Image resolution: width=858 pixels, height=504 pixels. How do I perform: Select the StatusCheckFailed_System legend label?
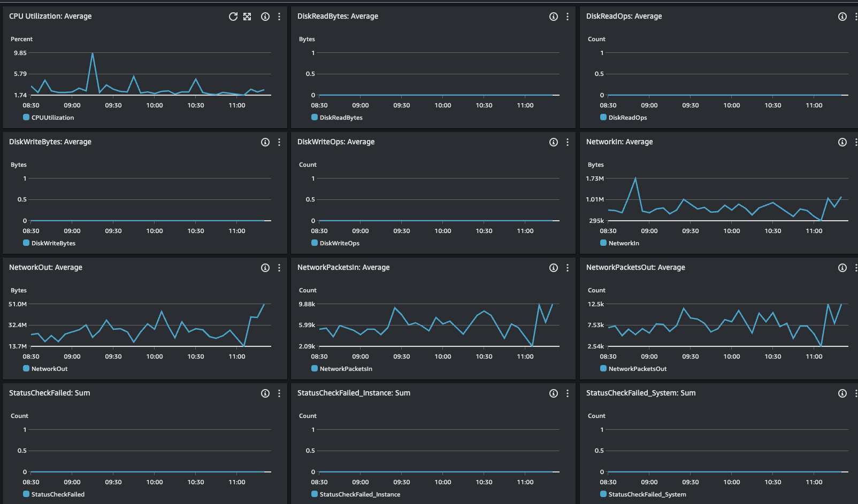[x=647, y=494]
